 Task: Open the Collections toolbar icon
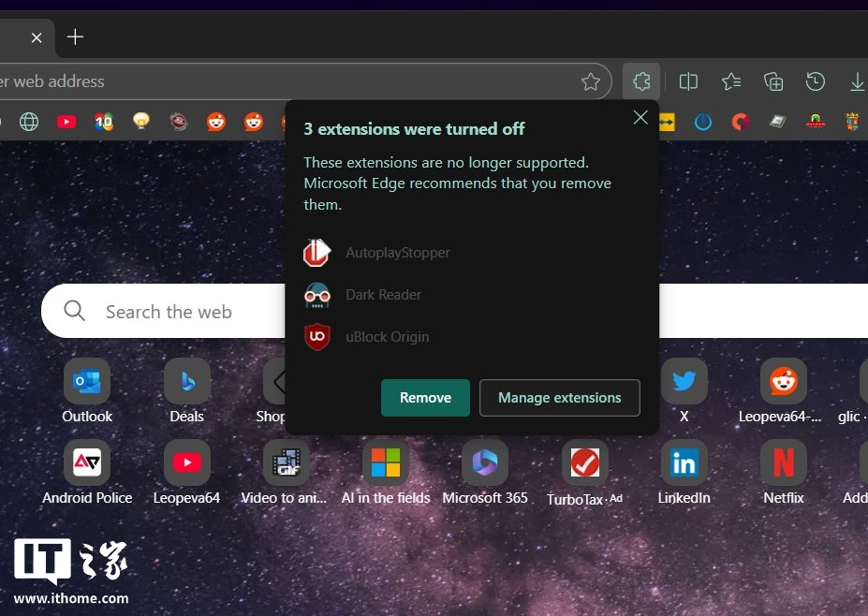point(773,81)
